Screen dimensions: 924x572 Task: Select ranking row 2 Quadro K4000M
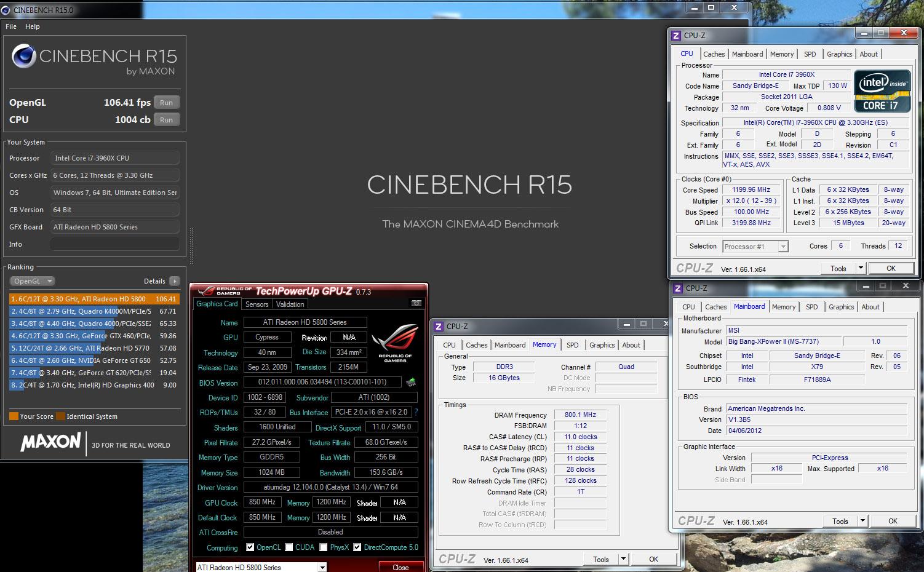pos(94,311)
